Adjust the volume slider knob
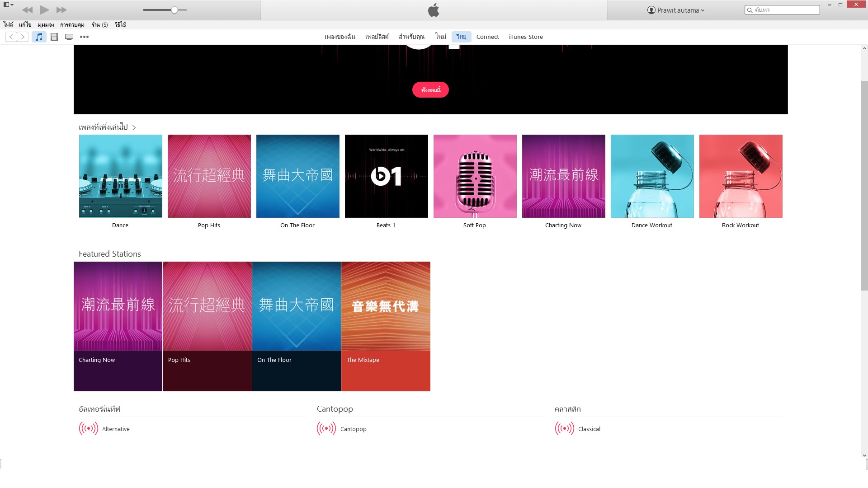Screen dimensions: 868x488 pyautogui.click(x=175, y=9)
